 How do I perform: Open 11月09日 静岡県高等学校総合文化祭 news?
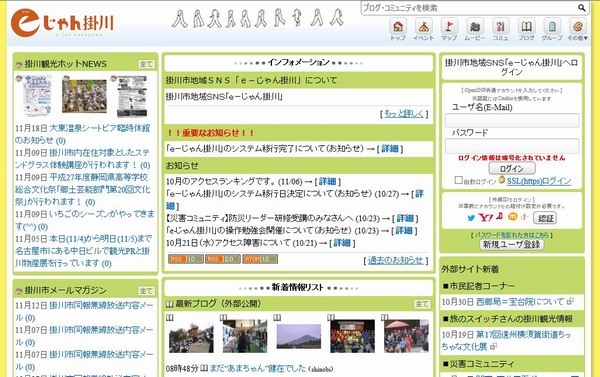(x=82, y=189)
